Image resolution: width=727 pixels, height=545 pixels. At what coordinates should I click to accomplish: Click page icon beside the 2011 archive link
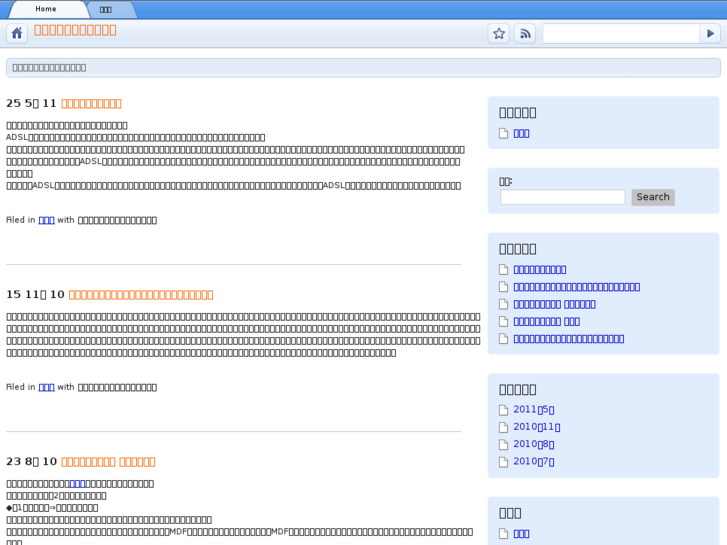point(504,410)
